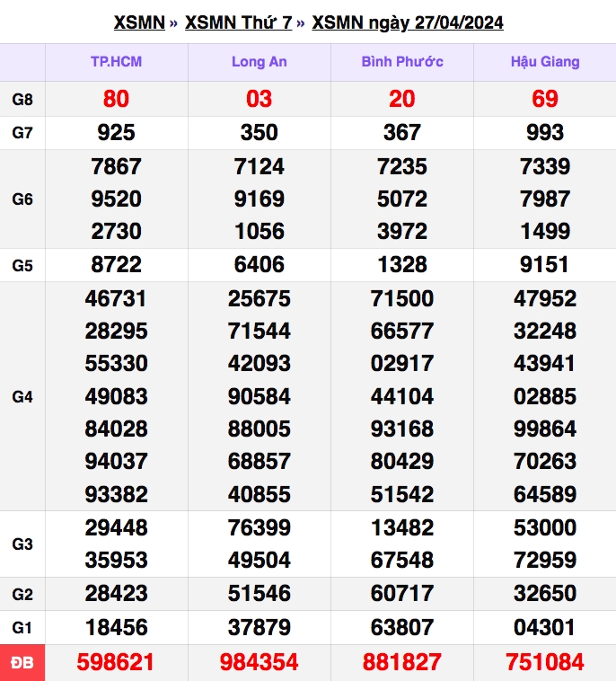Screen dimensions: 616x681
Task: Click Long An special prize 984354
Action: coord(260,662)
